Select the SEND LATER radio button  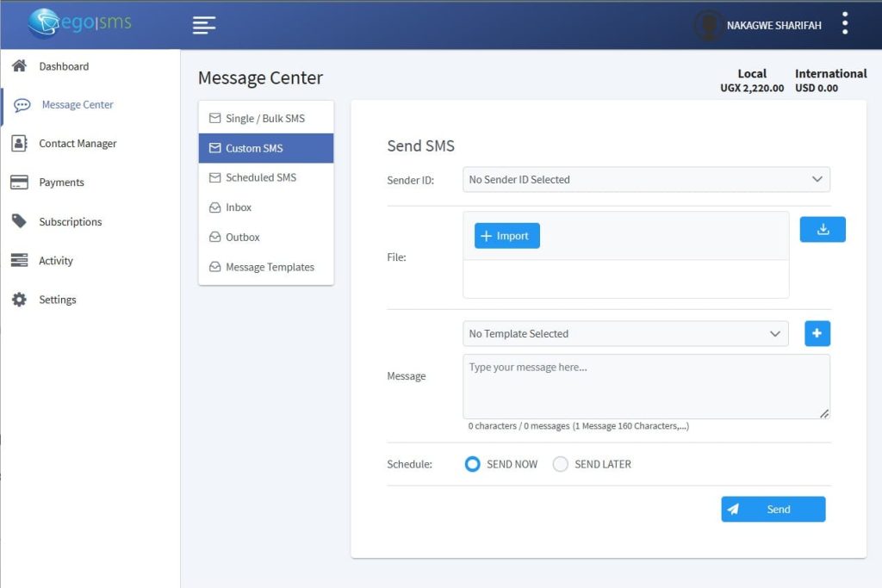561,464
